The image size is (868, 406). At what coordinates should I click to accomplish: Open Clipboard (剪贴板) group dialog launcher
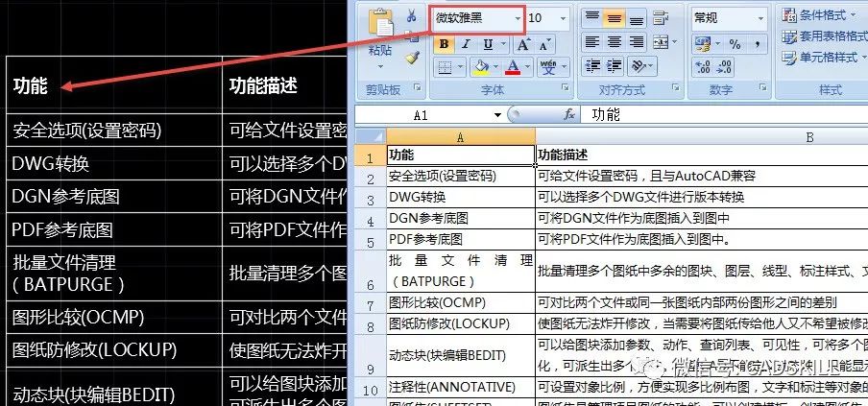click(418, 87)
